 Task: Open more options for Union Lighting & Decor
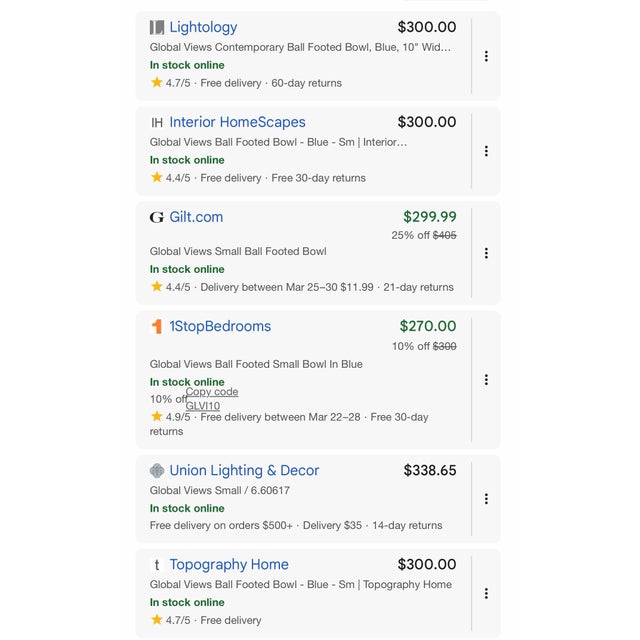(486, 499)
